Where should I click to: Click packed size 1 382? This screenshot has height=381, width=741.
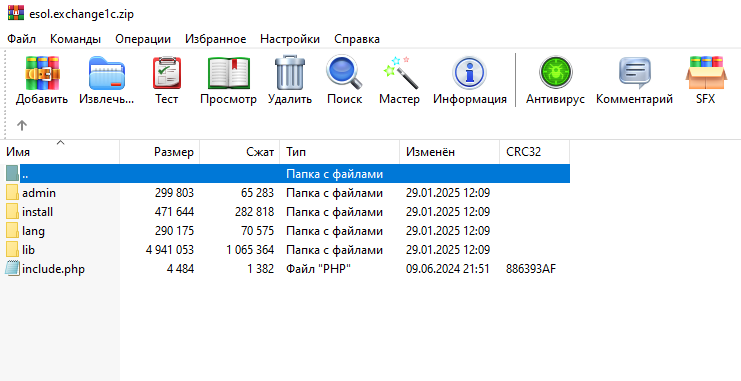click(260, 269)
